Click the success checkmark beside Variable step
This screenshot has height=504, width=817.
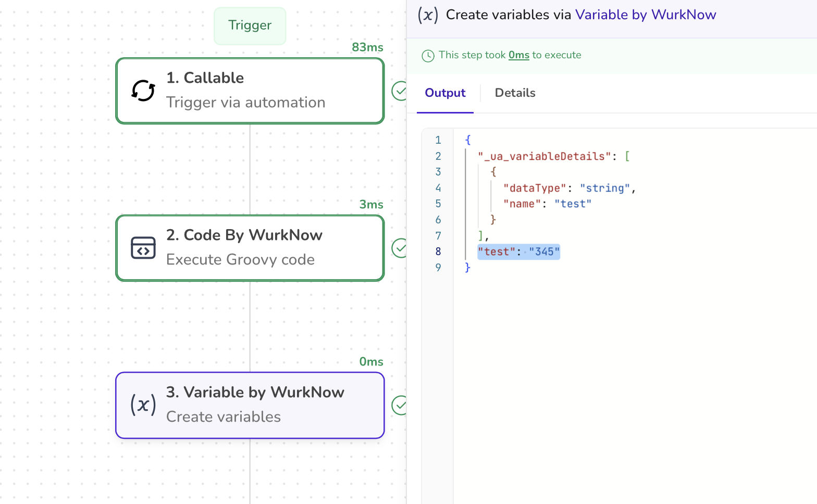tap(400, 405)
